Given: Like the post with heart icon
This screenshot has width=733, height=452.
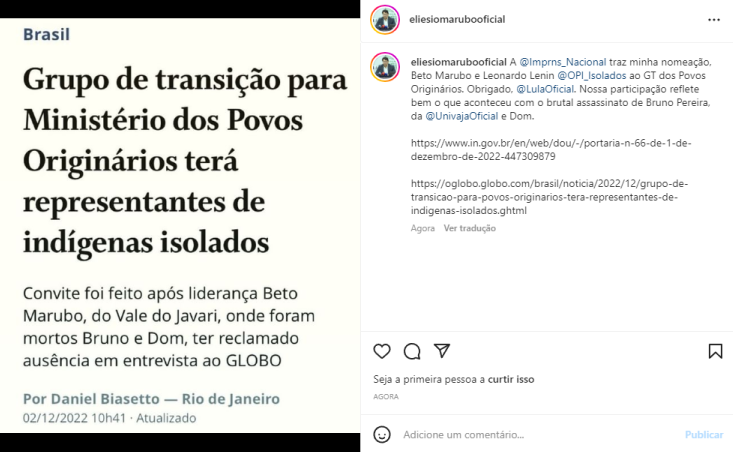Looking at the screenshot, I should pos(381,351).
